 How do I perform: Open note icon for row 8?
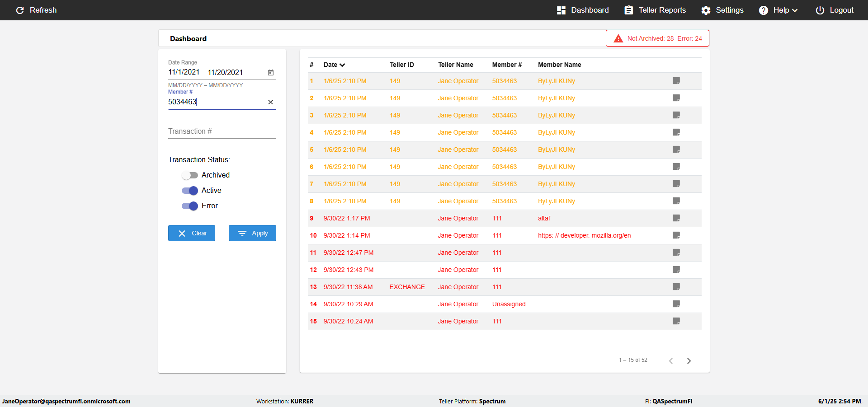(x=676, y=201)
